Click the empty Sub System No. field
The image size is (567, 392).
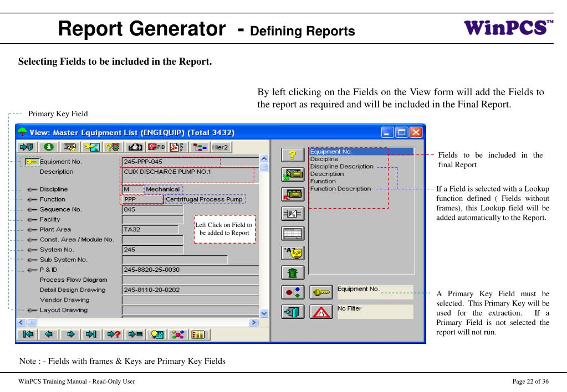(175, 260)
